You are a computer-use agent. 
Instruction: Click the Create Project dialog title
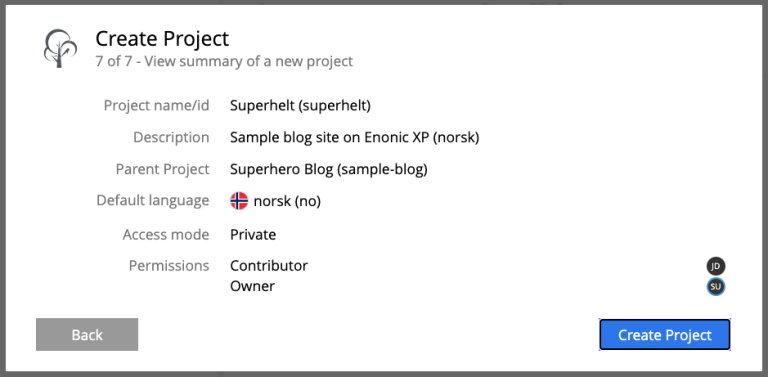162,39
